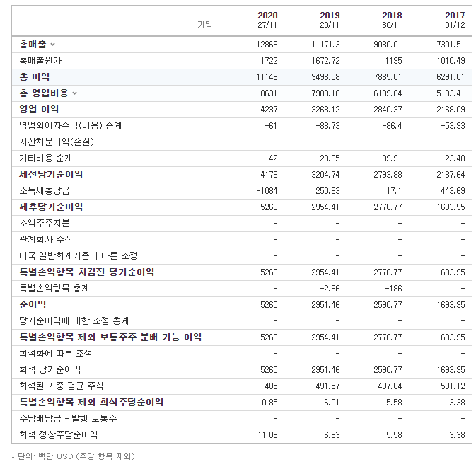Click the normalized EPS value 11.09
The height and width of the screenshot is (462, 476).
(x=268, y=435)
